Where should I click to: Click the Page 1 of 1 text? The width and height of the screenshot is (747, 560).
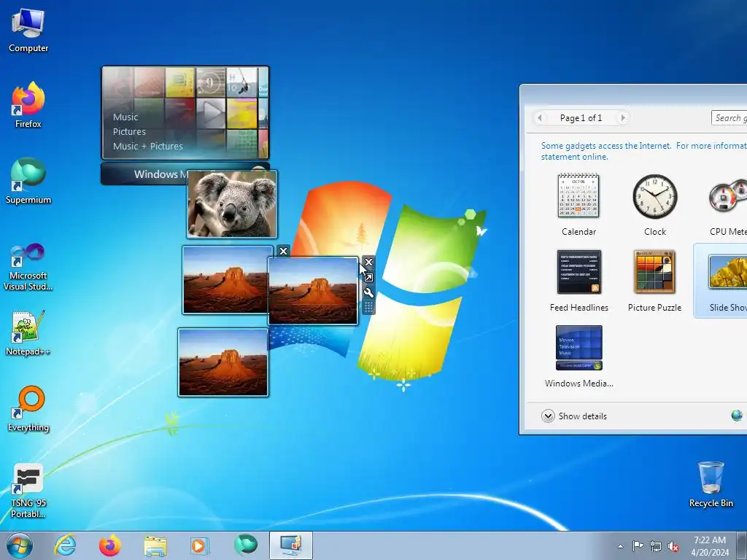pos(581,117)
